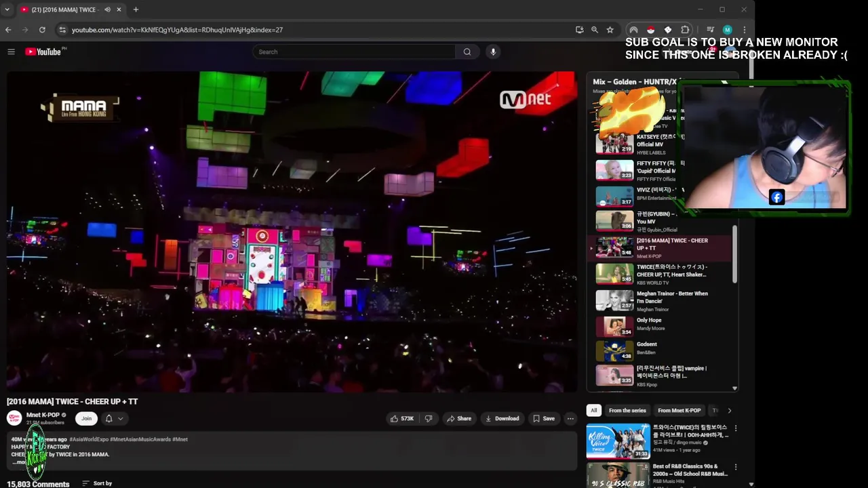
Task: Play Only Hope by Mandy Moore
Action: pos(659,327)
